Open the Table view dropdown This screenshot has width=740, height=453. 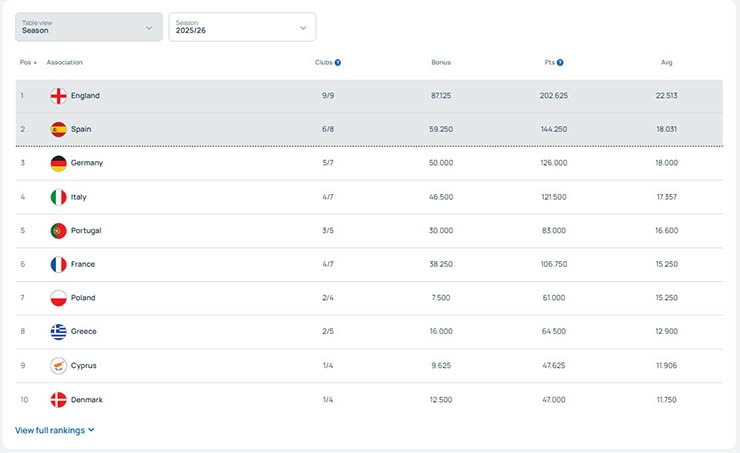pyautogui.click(x=89, y=27)
